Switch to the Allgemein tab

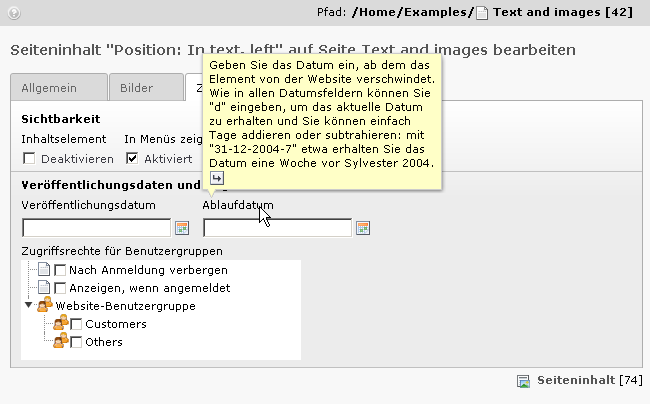[59, 87]
